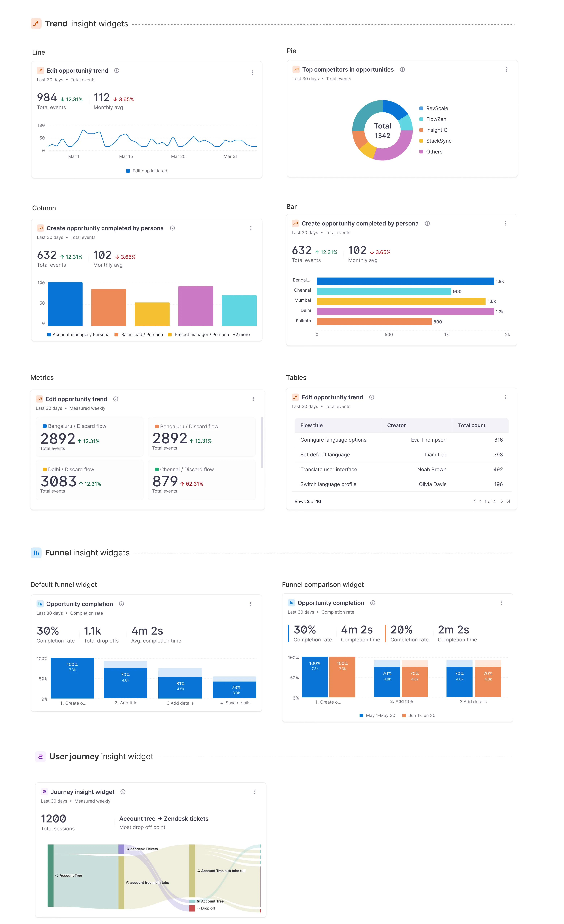Jump to last page in table pagination

(x=509, y=501)
